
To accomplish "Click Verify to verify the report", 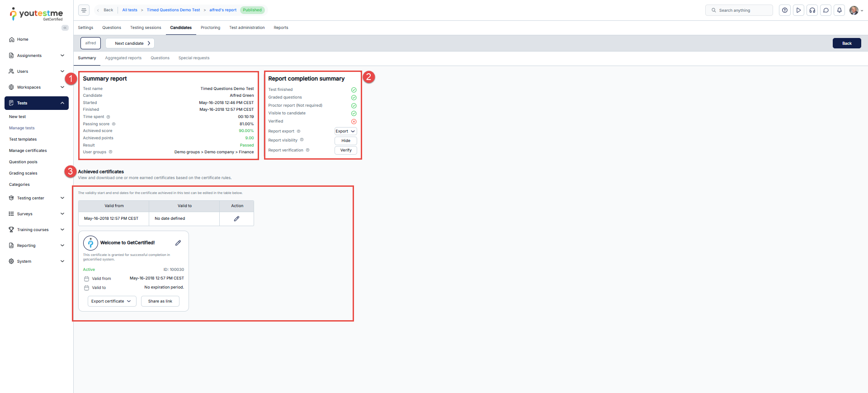I will 345,150.
